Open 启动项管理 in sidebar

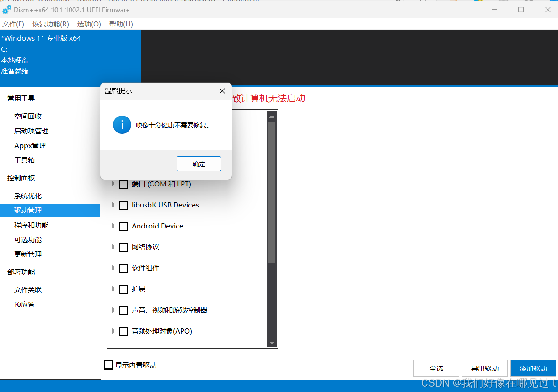[31, 131]
